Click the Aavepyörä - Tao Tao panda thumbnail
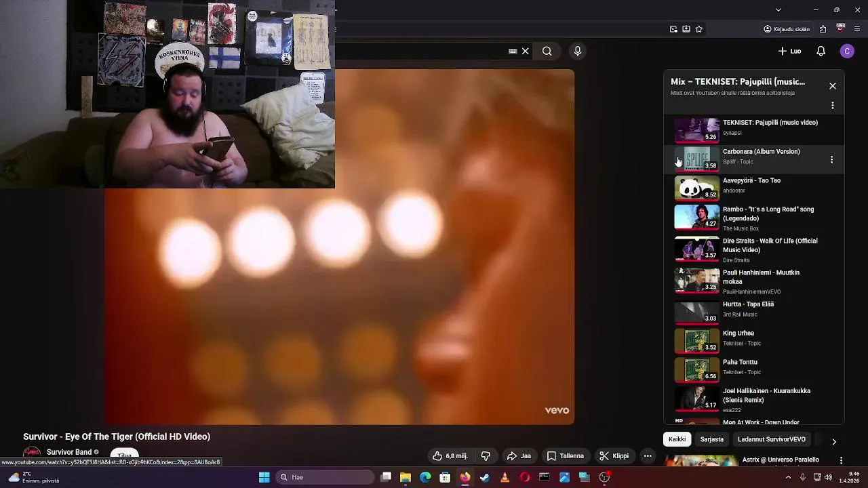Screen dimensions: 868x488 696,188
